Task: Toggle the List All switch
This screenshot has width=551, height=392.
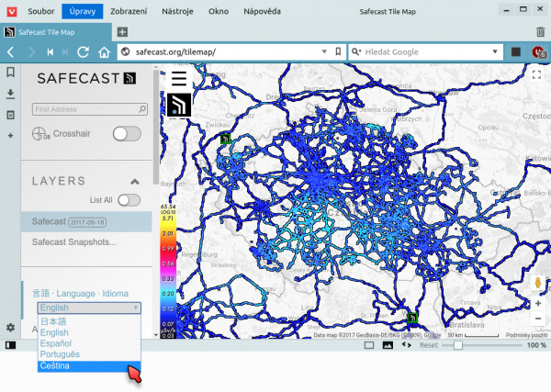Action: pyautogui.click(x=129, y=200)
